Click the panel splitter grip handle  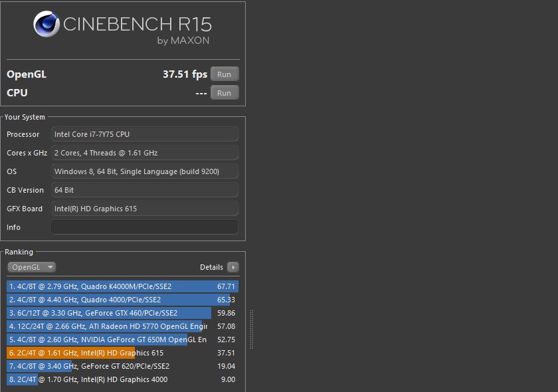[251, 329]
